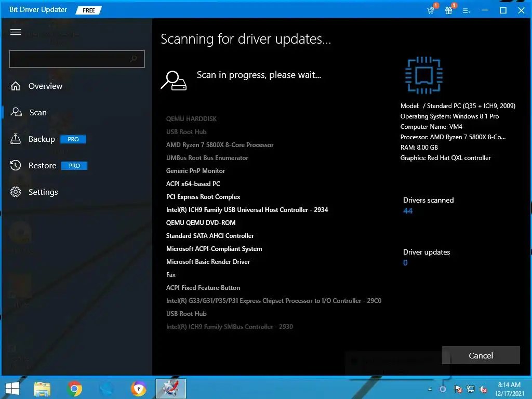Select 'Intel(R) G33/G31/P35/P31 Express Chipset' entry

point(274,301)
